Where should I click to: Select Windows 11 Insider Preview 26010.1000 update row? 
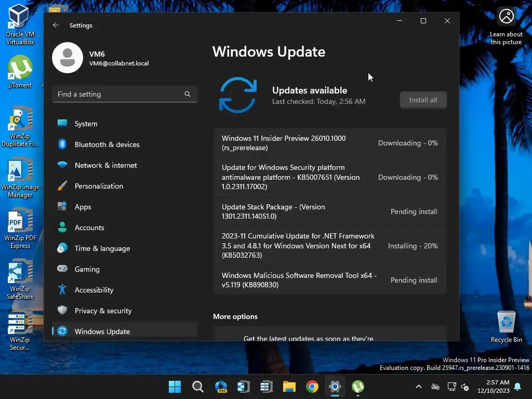pos(330,143)
